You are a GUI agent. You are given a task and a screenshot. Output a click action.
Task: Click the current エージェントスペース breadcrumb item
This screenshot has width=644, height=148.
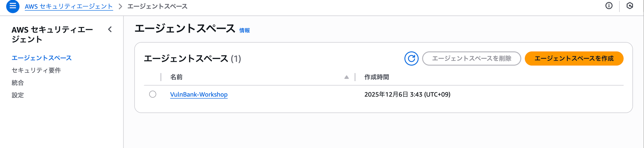(157, 6)
